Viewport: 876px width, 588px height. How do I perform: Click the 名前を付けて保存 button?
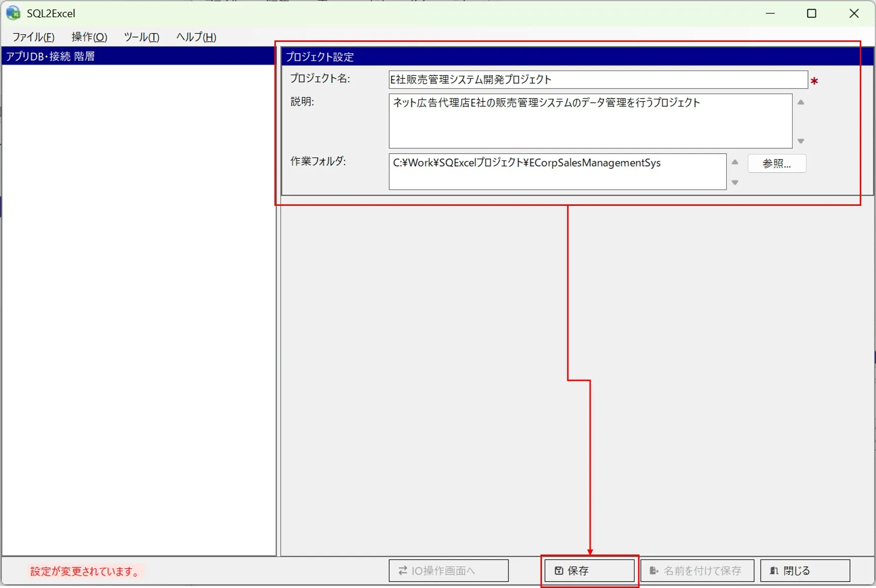[x=697, y=570]
